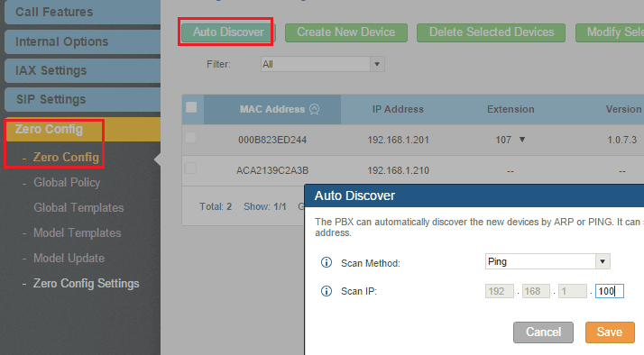Image resolution: width=644 pixels, height=355 pixels.
Task: Select the Zero Config submenu item
Action: point(66,157)
